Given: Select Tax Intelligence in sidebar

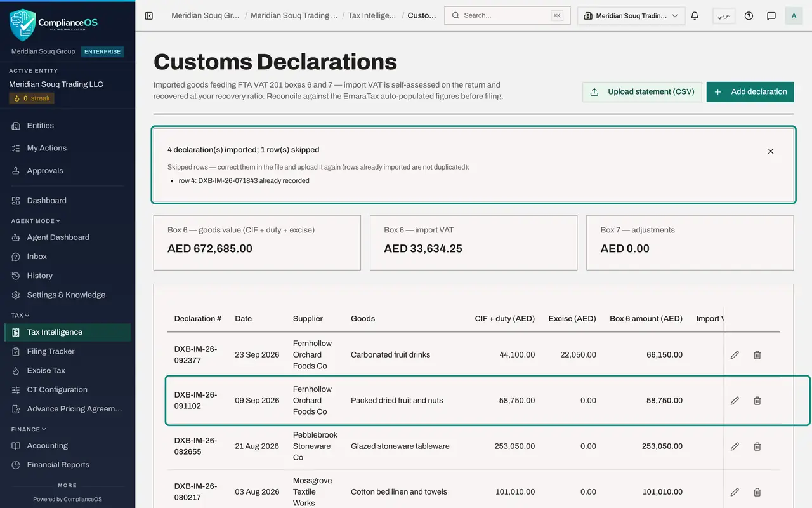Looking at the screenshot, I should (x=67, y=332).
